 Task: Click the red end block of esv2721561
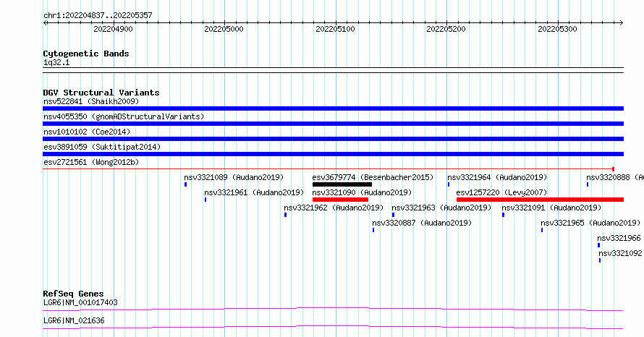pos(613,169)
